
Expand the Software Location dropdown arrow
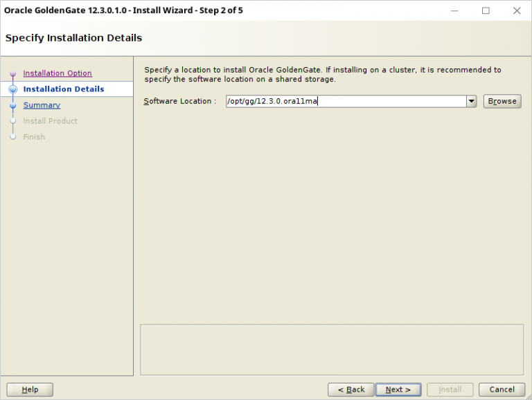[x=472, y=101]
